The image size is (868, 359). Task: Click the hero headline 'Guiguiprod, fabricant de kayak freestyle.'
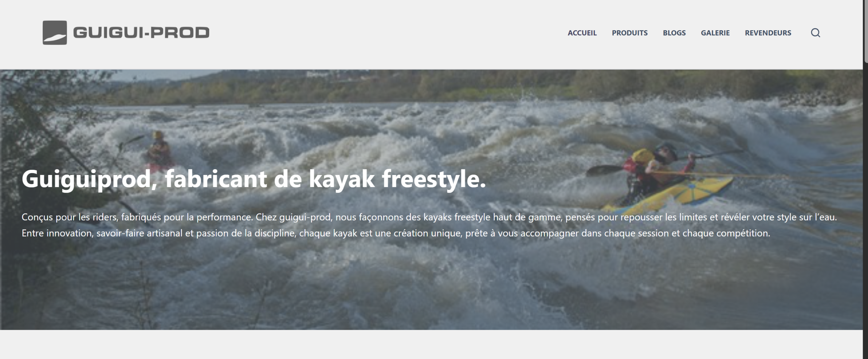tap(254, 179)
